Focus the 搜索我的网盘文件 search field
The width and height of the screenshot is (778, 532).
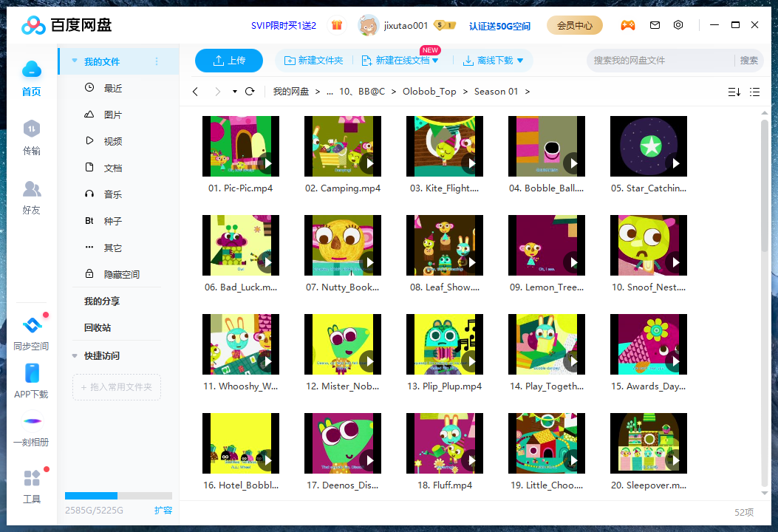click(x=660, y=60)
